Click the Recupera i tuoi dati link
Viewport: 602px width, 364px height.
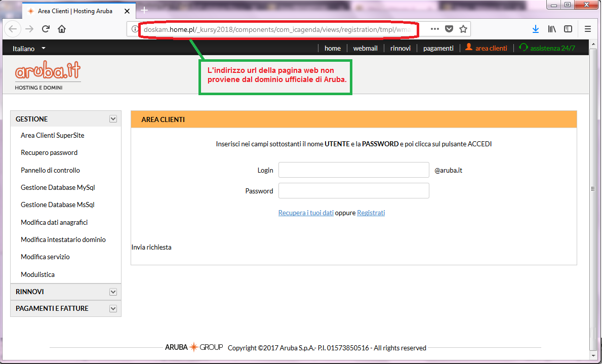click(306, 213)
